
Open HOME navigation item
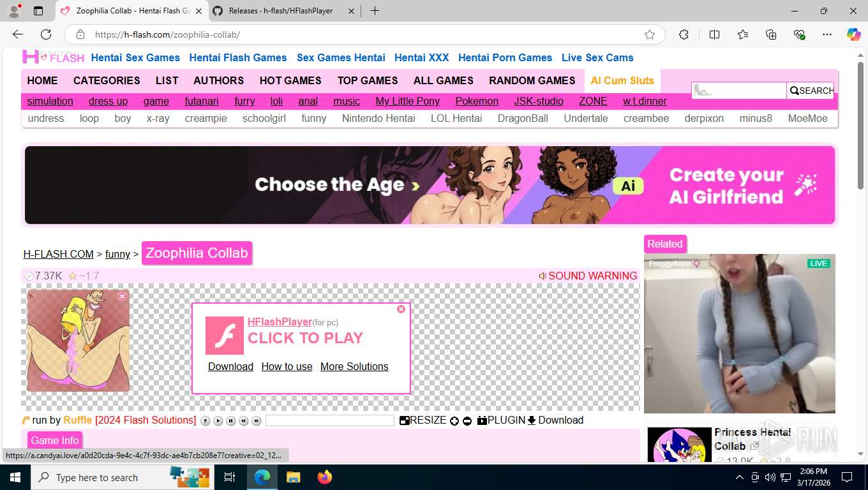pyautogui.click(x=42, y=80)
